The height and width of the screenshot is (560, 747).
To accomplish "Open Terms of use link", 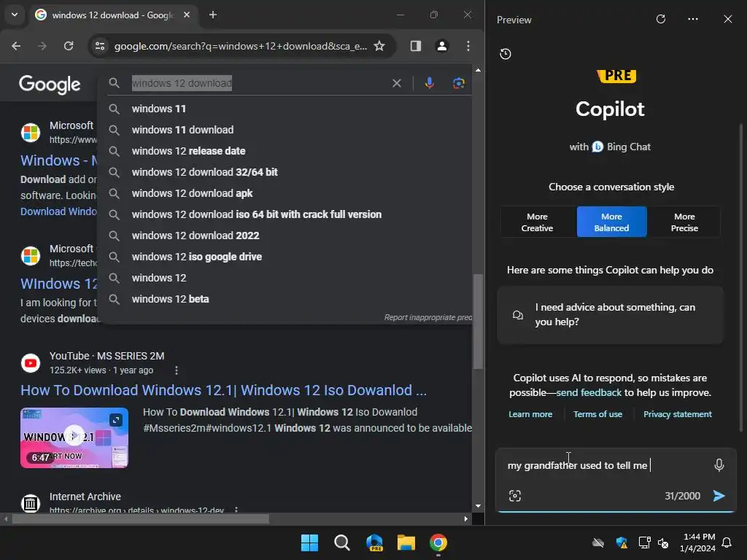I will click(x=597, y=414).
